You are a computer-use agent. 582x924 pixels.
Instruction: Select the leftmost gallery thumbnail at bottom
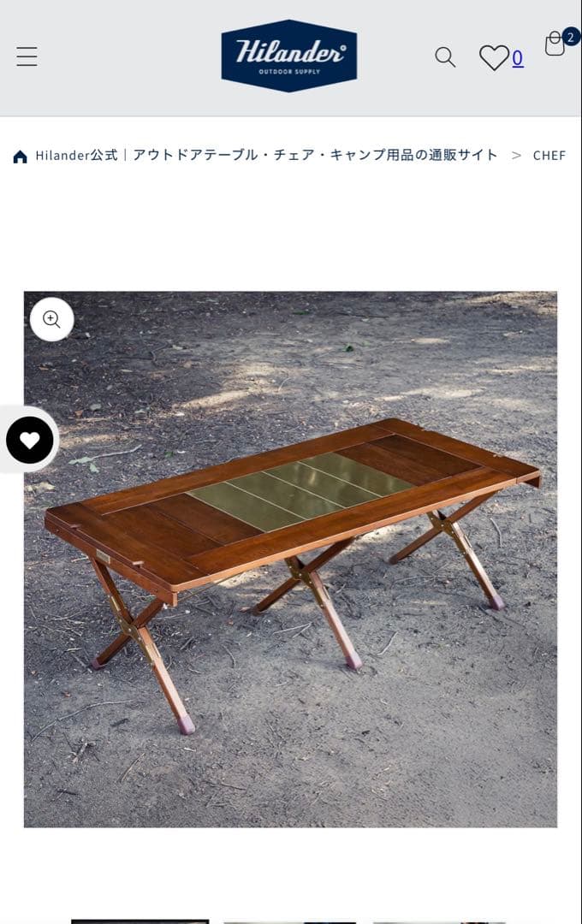click(140, 921)
